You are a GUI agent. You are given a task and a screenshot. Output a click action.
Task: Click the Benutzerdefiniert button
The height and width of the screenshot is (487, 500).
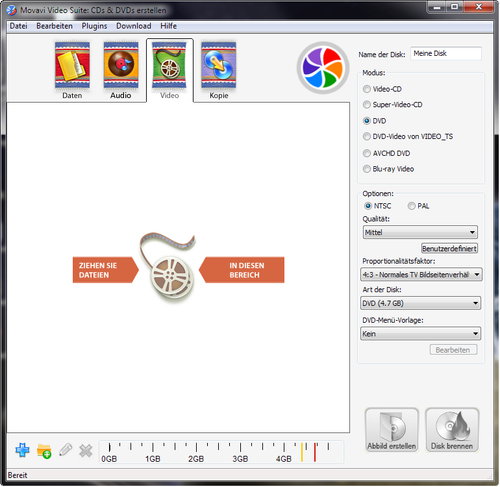[x=449, y=248]
